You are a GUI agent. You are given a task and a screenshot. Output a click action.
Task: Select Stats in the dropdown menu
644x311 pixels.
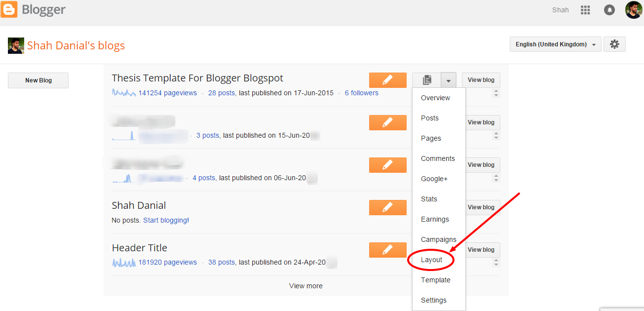(x=439, y=199)
